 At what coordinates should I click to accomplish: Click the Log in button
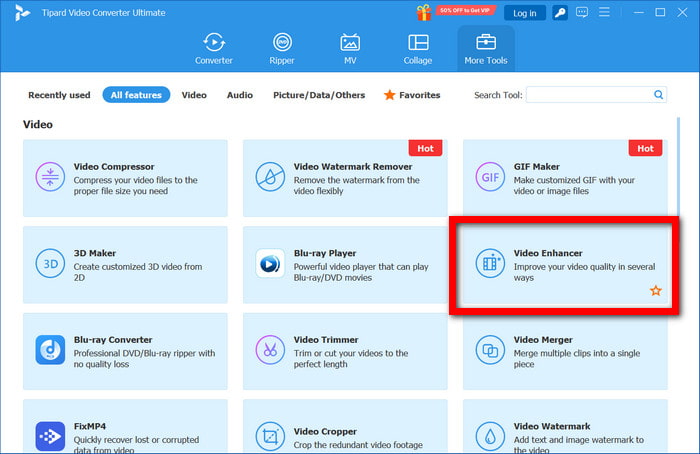click(x=525, y=13)
